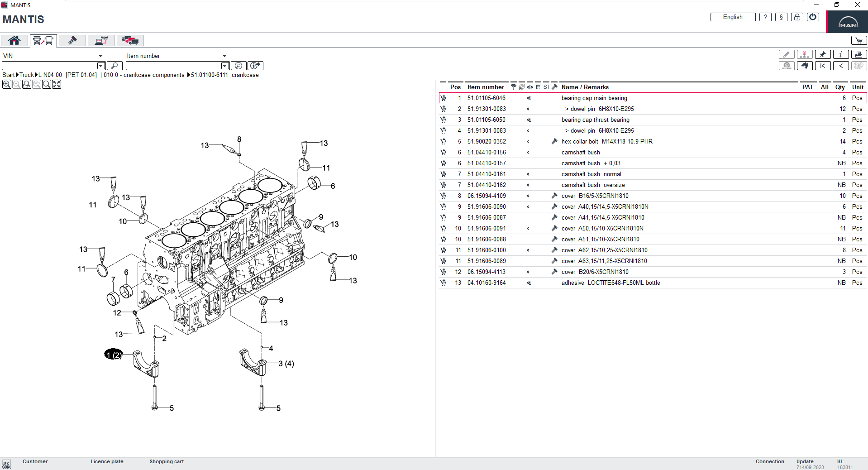Select the camshaft bush oversize row

pyautogui.click(x=653, y=185)
